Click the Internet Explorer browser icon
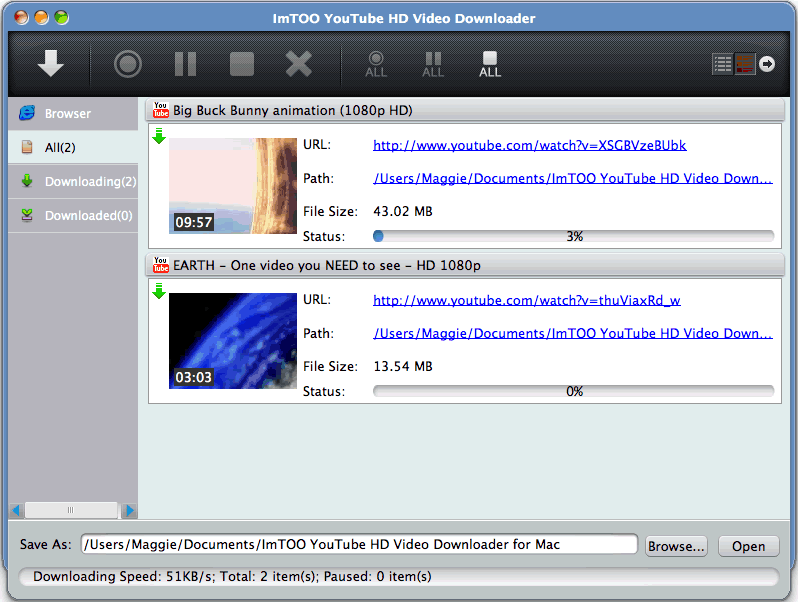This screenshot has height=602, width=798. pos(27,113)
